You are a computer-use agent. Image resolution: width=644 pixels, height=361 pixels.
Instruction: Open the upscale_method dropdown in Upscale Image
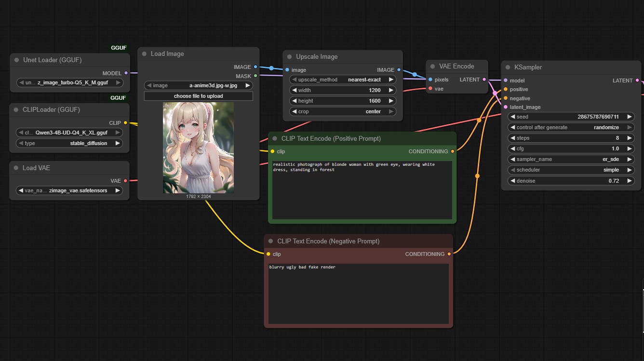tap(342, 80)
